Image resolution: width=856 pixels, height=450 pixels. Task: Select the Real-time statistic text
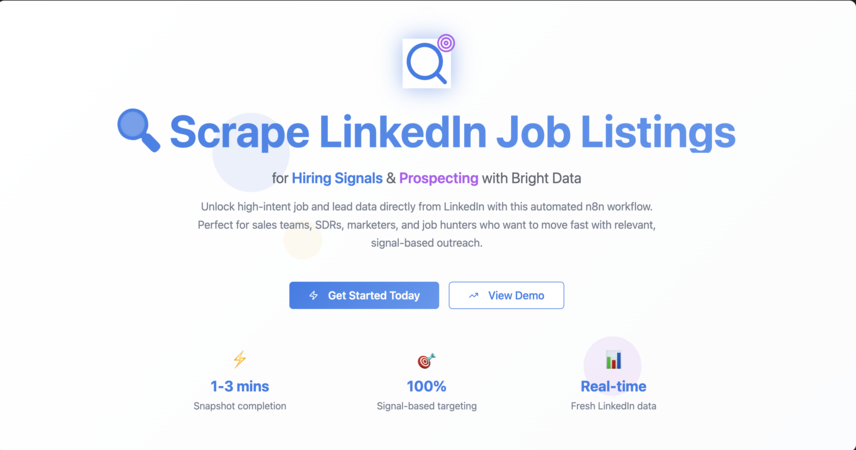pyautogui.click(x=613, y=386)
